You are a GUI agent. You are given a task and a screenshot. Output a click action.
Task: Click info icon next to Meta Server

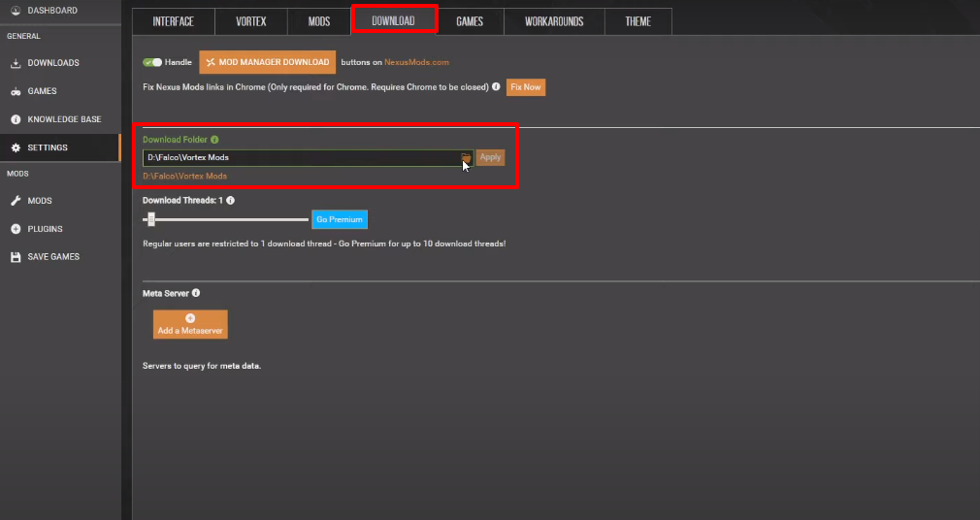tap(196, 293)
